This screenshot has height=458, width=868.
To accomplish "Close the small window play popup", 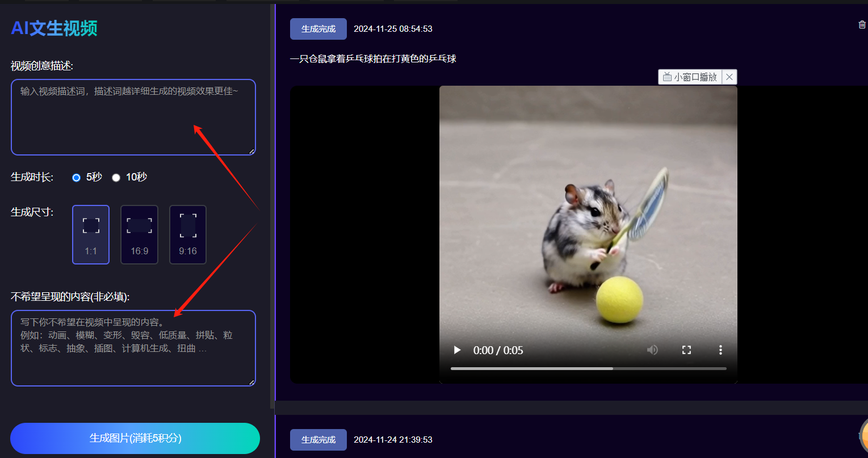I will [x=729, y=77].
